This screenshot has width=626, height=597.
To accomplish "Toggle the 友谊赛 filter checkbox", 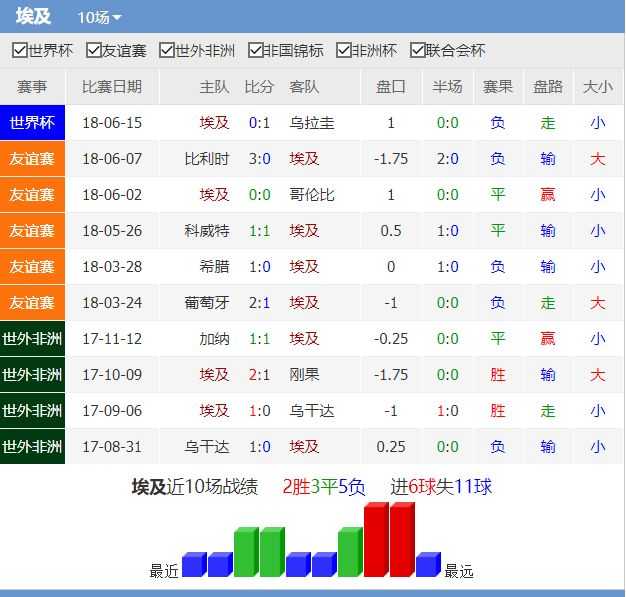I will click(x=94, y=51).
